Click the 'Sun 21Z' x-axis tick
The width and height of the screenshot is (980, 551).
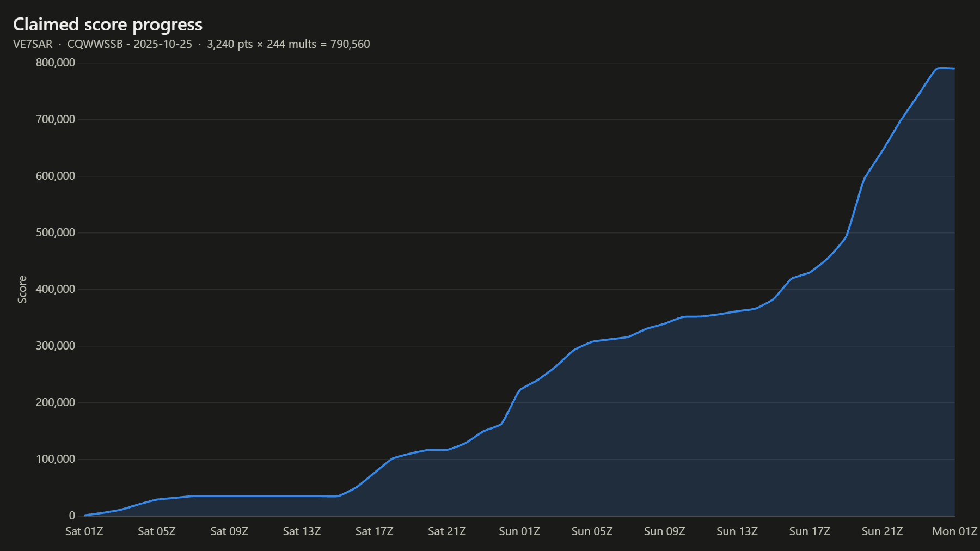tap(882, 531)
